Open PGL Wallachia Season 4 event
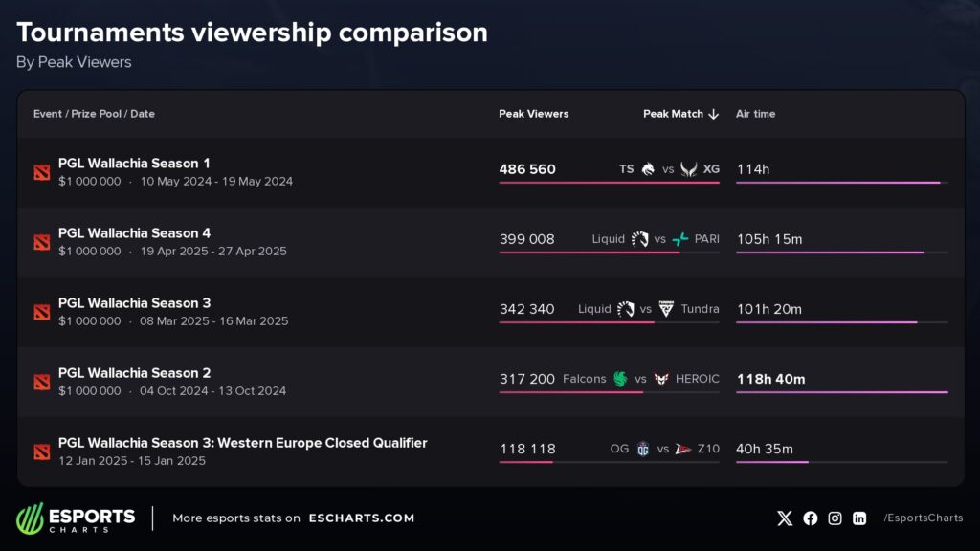The height and width of the screenshot is (551, 980). click(134, 232)
